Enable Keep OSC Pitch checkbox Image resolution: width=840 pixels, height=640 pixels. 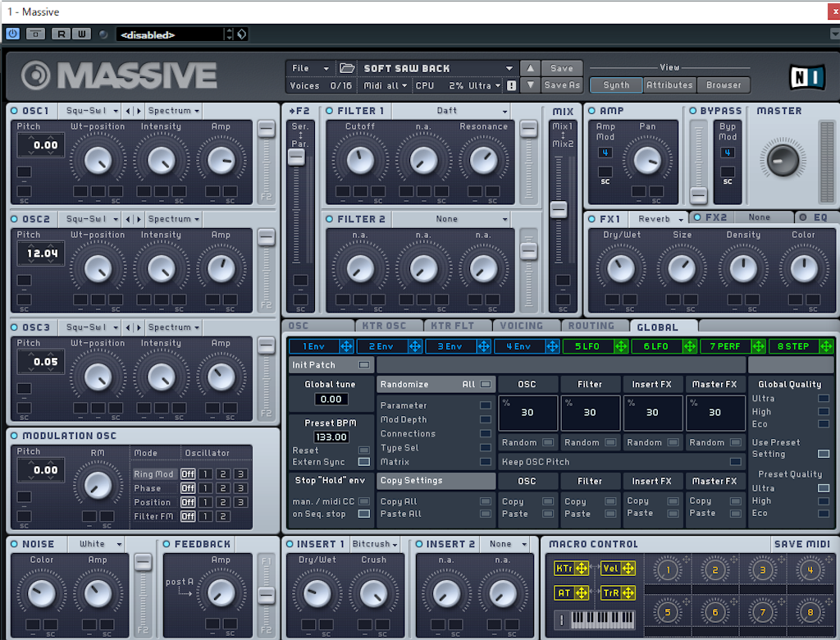pos(736,462)
